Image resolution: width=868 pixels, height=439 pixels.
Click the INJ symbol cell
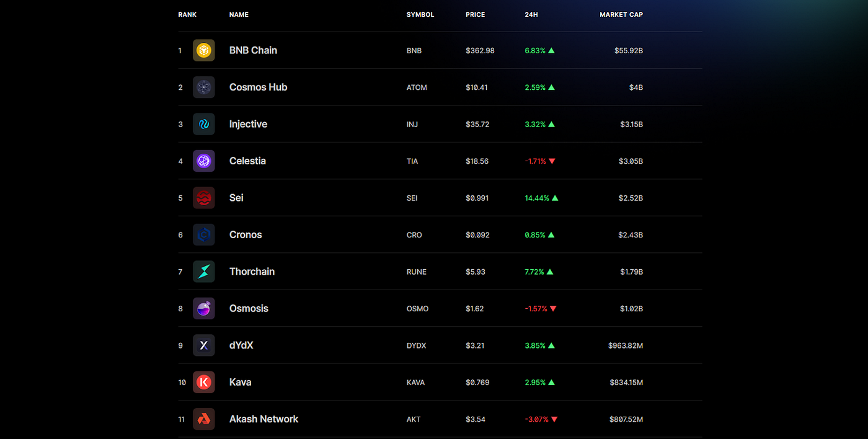pos(412,124)
